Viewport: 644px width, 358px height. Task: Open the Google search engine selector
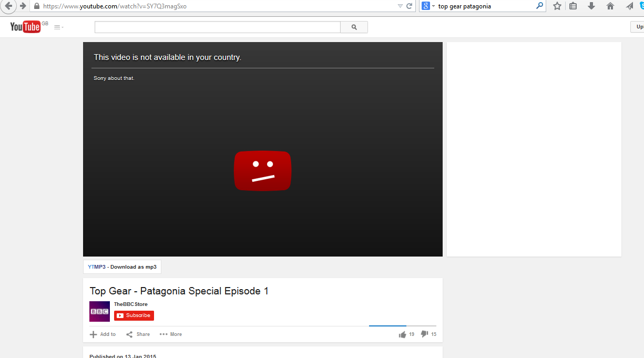pos(428,6)
